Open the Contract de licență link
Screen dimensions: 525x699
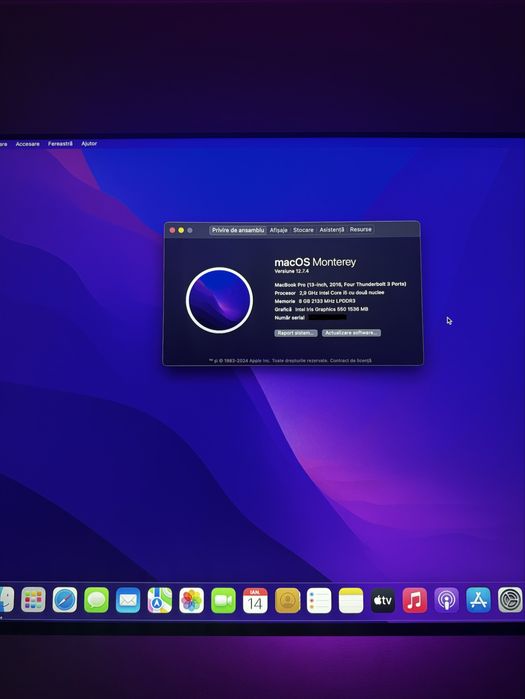(x=351, y=360)
